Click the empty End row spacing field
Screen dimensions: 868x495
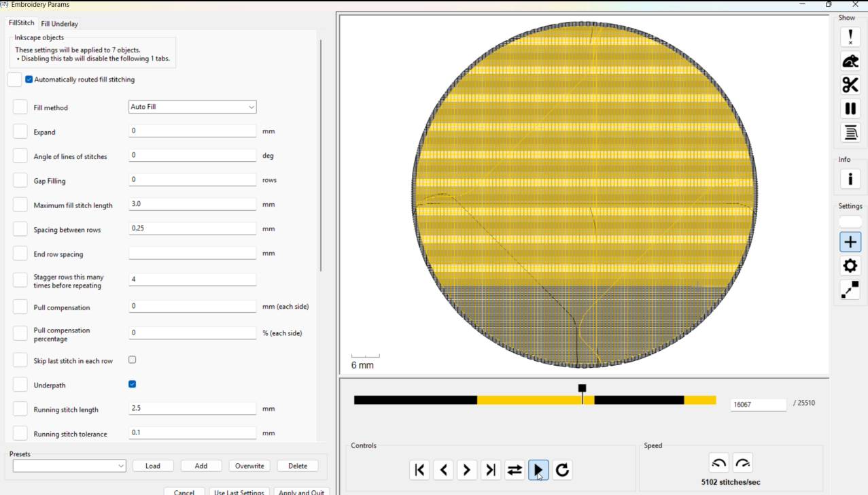(192, 253)
